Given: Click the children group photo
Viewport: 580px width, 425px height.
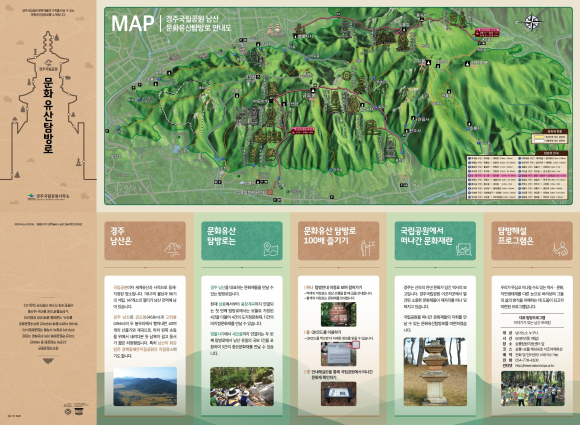Looking at the screenshot, I should pos(532,388).
